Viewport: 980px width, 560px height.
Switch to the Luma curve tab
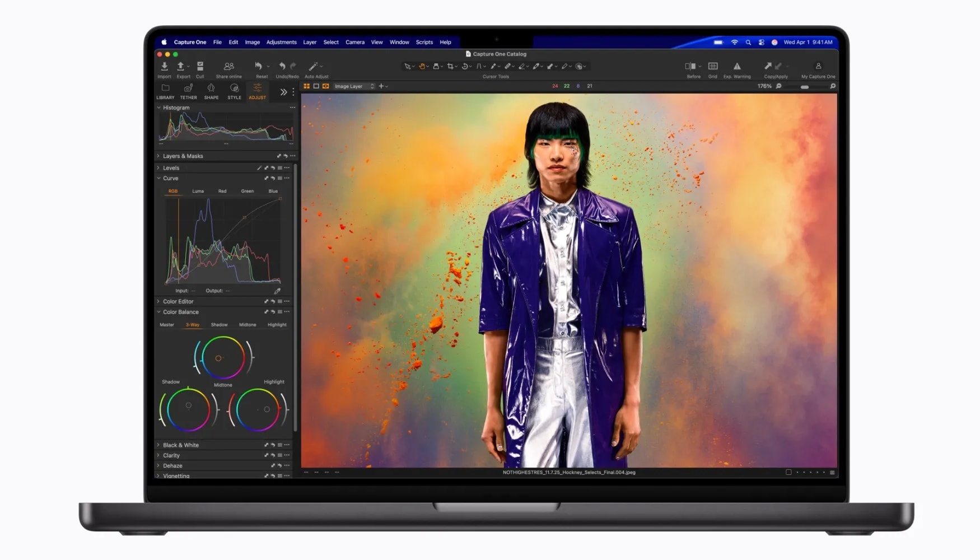[198, 191]
